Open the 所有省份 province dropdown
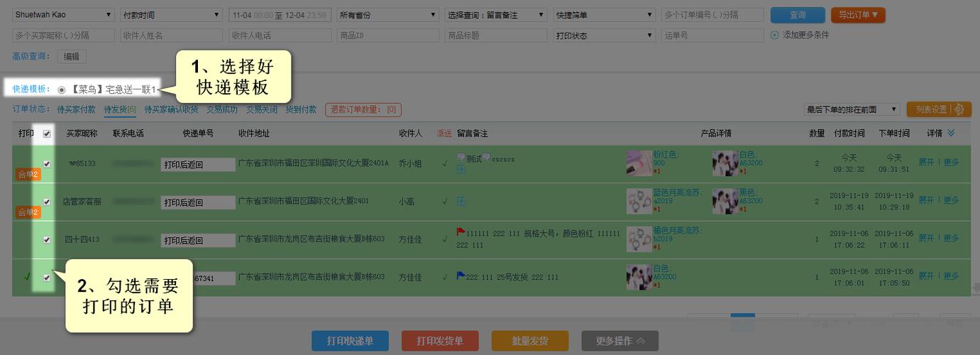The height and width of the screenshot is (355, 980). click(x=387, y=15)
